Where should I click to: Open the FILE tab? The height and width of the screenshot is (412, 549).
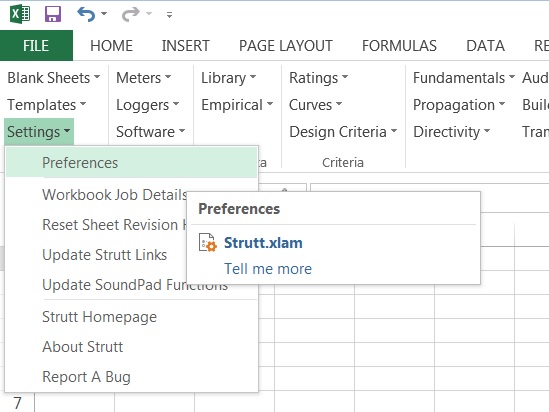tap(36, 46)
